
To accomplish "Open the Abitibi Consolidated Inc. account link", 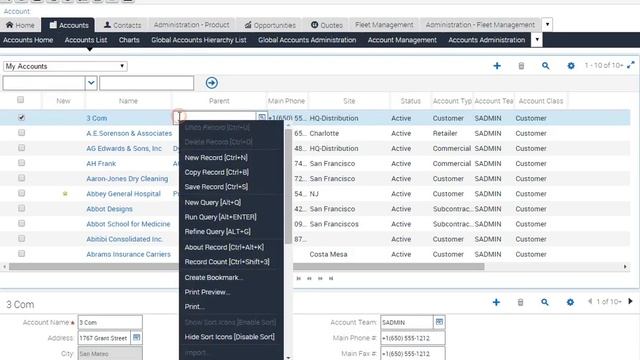I will pyautogui.click(x=124, y=239).
